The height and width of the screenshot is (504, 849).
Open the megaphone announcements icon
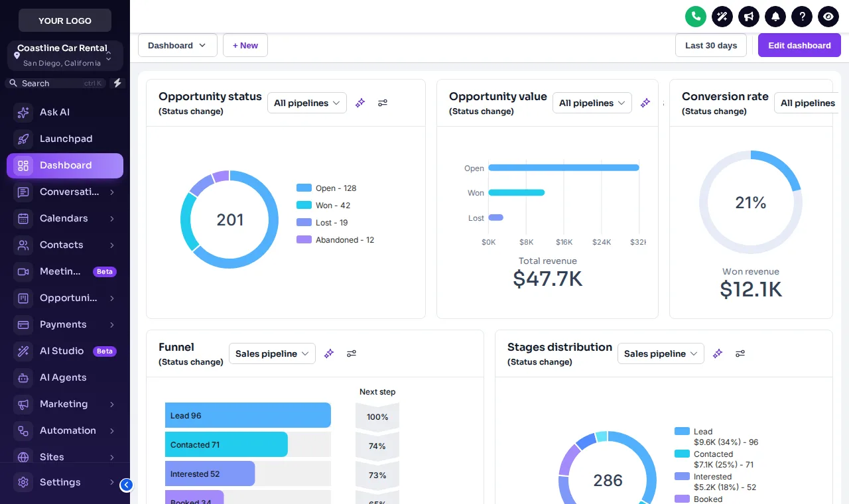[x=749, y=17]
